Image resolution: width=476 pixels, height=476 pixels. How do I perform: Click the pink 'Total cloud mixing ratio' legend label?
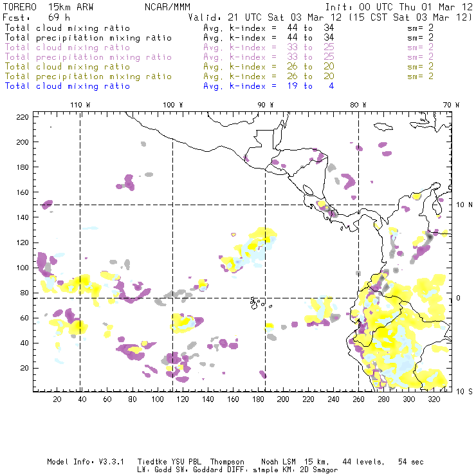click(x=68, y=48)
